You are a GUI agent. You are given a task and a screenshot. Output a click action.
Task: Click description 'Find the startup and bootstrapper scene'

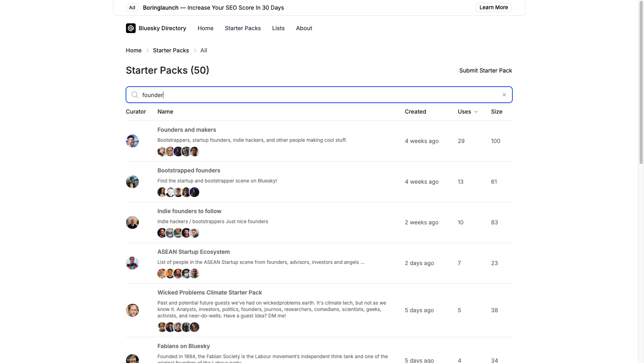tap(217, 181)
